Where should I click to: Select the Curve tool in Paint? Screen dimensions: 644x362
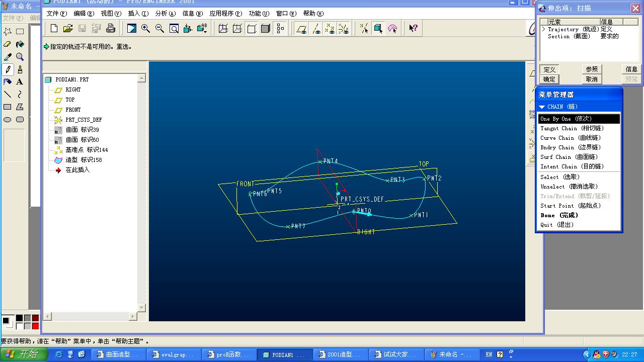click(20, 94)
